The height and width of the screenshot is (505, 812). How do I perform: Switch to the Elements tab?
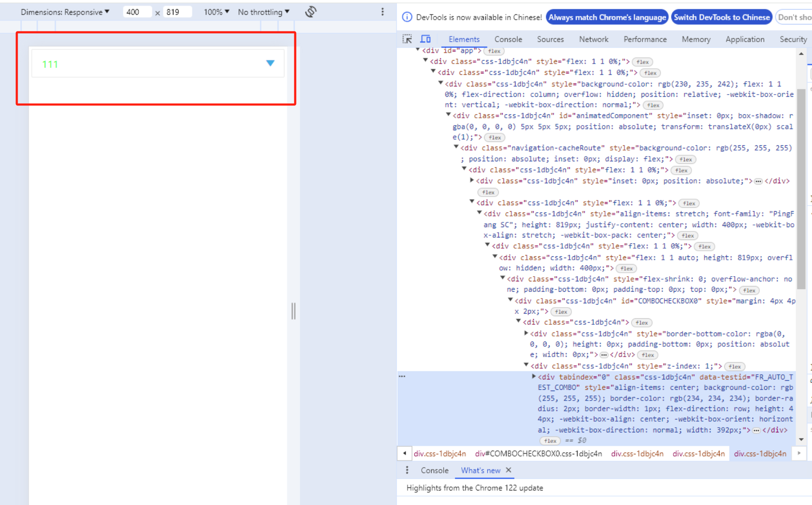coord(464,39)
